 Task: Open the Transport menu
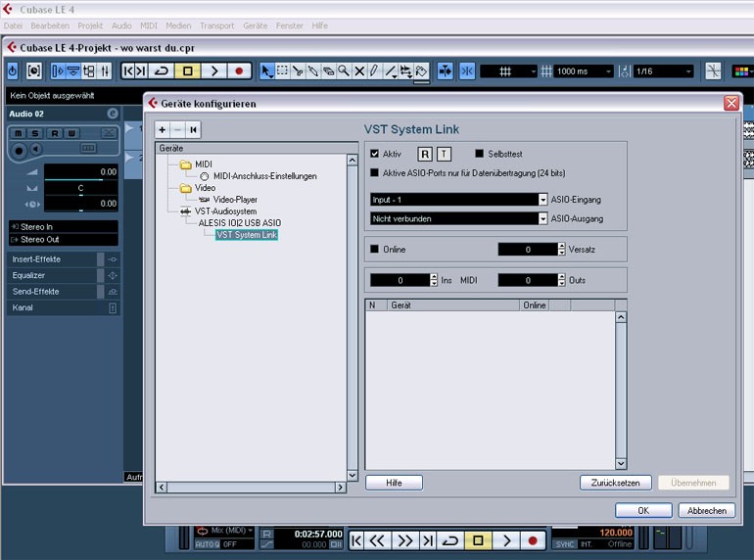pyautogui.click(x=216, y=25)
